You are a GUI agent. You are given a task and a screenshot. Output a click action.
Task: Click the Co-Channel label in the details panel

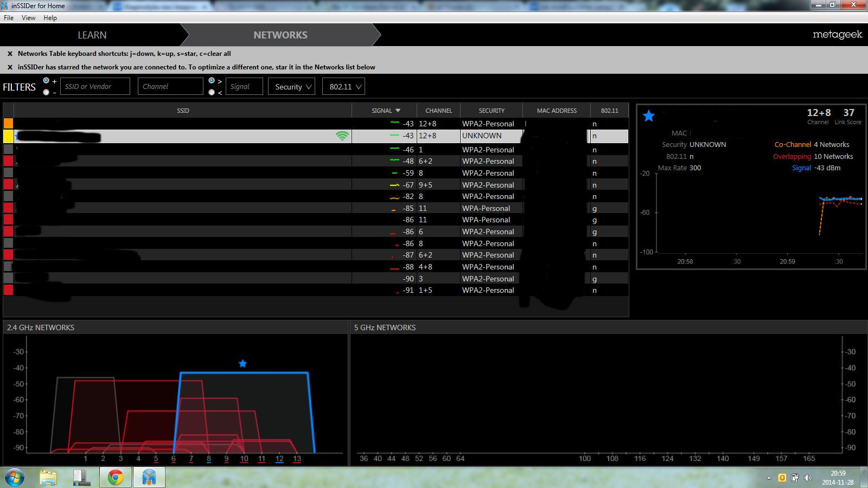pyautogui.click(x=793, y=145)
